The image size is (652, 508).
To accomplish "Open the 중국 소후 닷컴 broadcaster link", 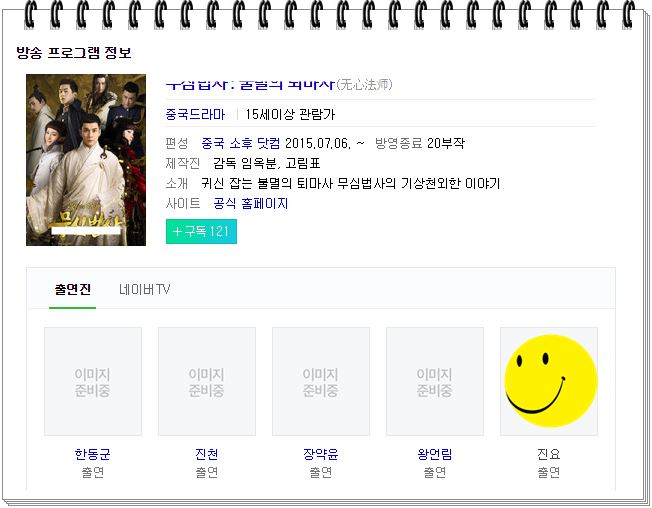I will 241,143.
